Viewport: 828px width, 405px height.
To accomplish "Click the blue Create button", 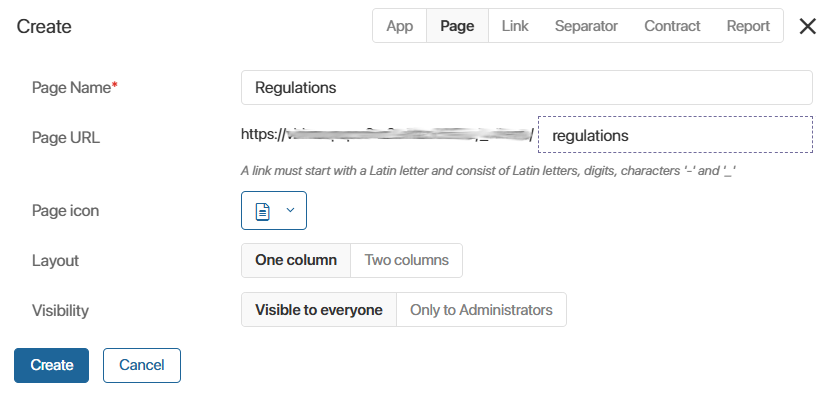I will click(52, 365).
